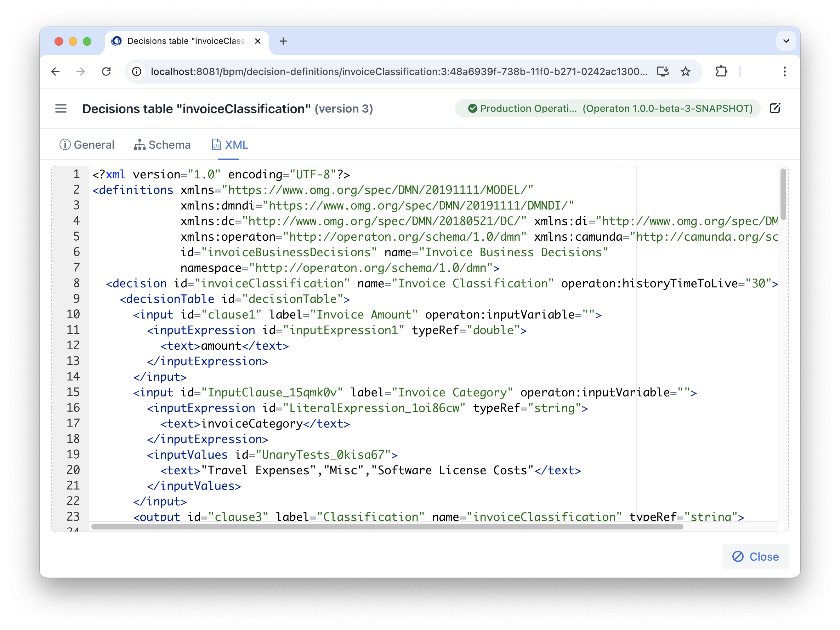The image size is (840, 630).
Task: Close the Decisions table browser tab
Action: coord(258,41)
